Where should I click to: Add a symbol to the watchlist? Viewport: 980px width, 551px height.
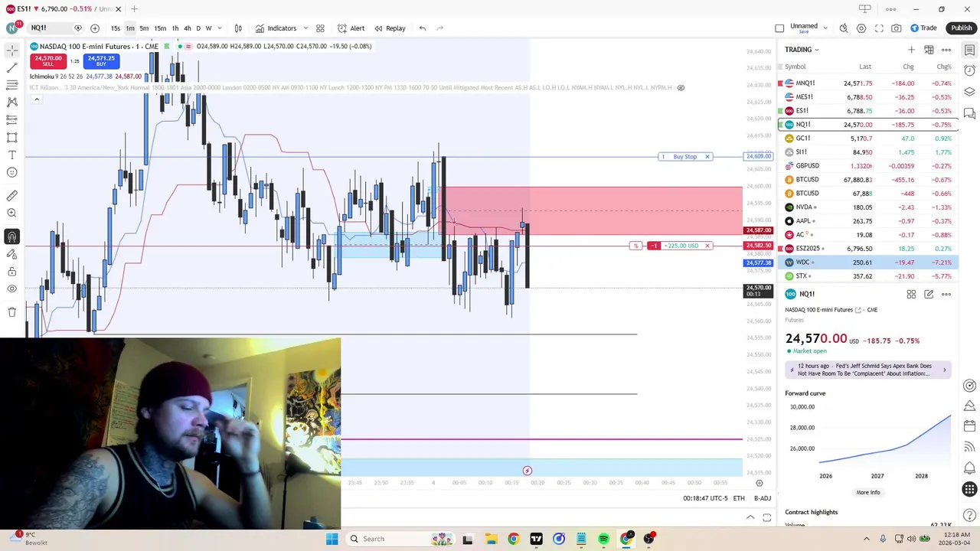(x=911, y=50)
